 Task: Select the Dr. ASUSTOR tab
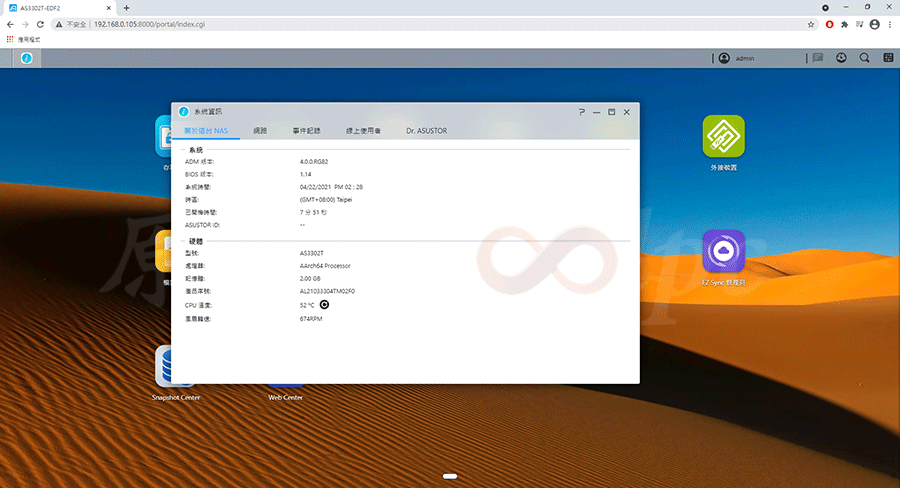click(426, 131)
